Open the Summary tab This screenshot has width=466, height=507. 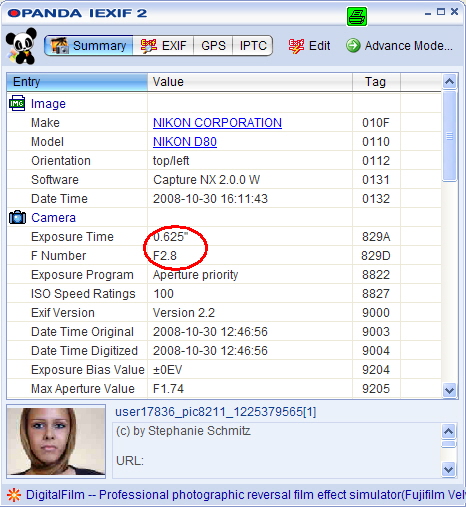(x=89, y=46)
